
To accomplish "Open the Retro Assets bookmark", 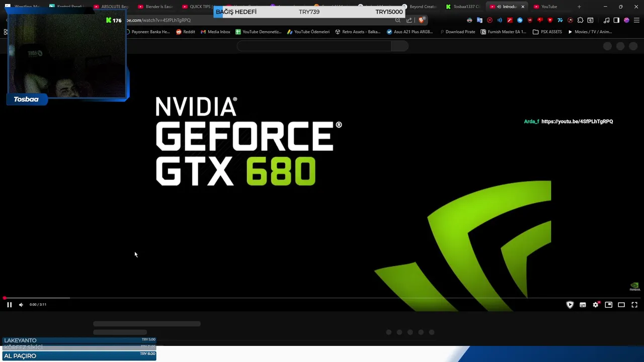I will tap(357, 32).
